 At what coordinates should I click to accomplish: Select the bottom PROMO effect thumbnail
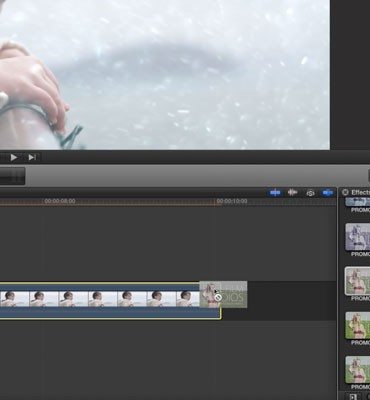[358, 369]
